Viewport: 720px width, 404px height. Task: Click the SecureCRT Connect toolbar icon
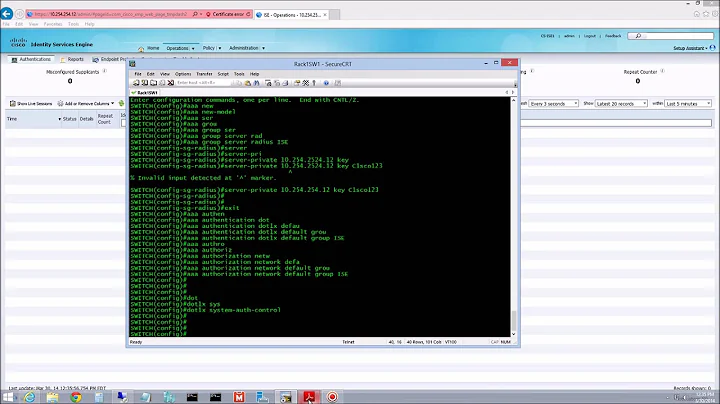pos(136,83)
